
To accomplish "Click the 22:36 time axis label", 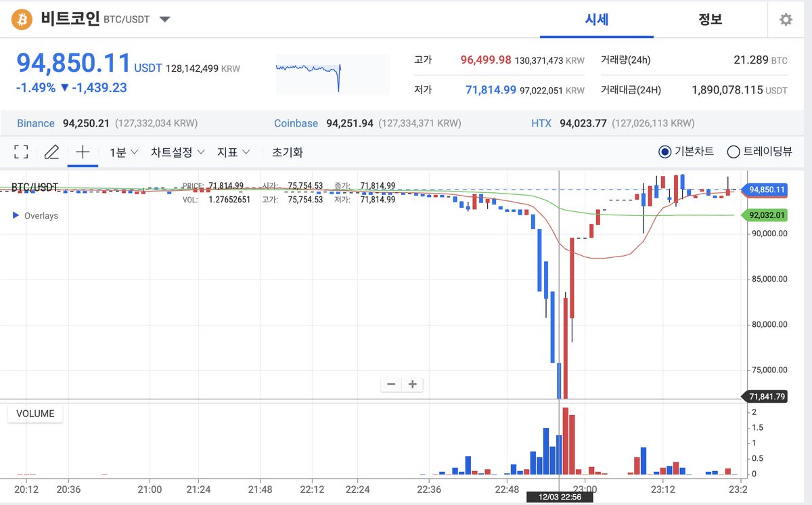I will pyautogui.click(x=429, y=489).
